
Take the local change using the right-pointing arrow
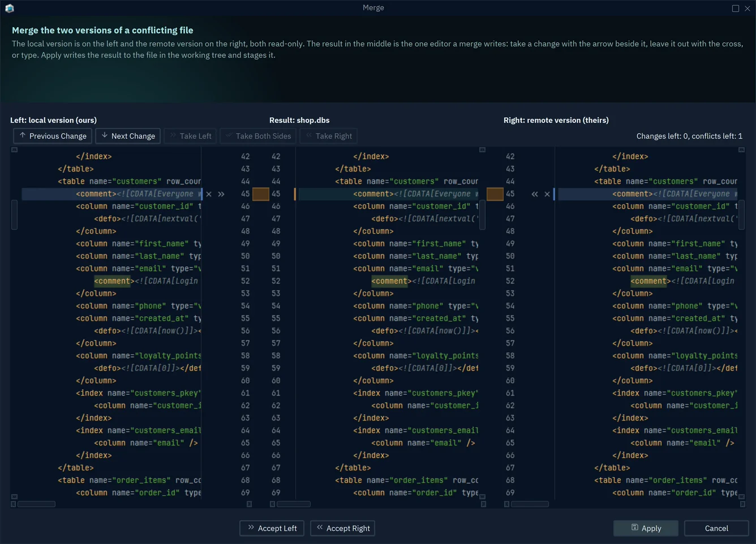(221, 194)
